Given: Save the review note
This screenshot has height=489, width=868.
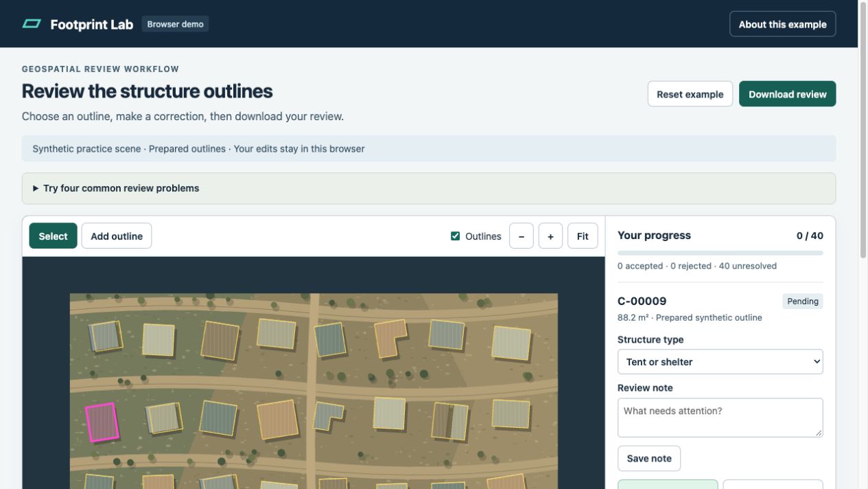Looking at the screenshot, I should click(649, 458).
